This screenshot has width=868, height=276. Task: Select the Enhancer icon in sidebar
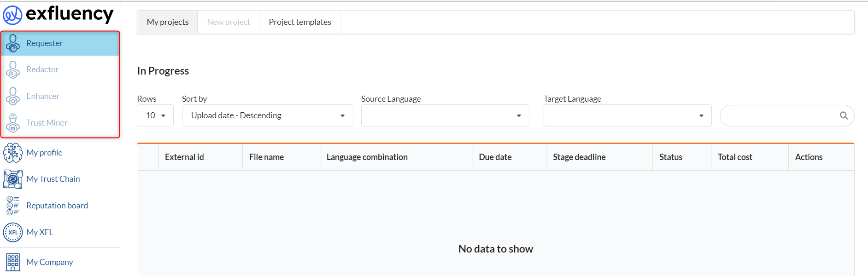click(13, 96)
